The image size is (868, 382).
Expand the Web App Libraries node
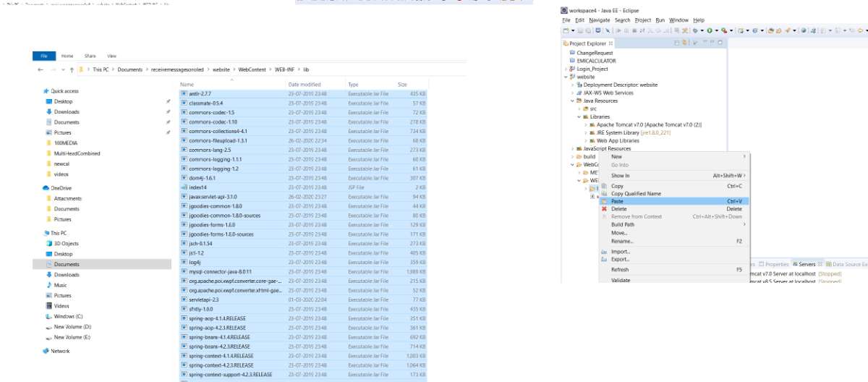click(x=585, y=140)
